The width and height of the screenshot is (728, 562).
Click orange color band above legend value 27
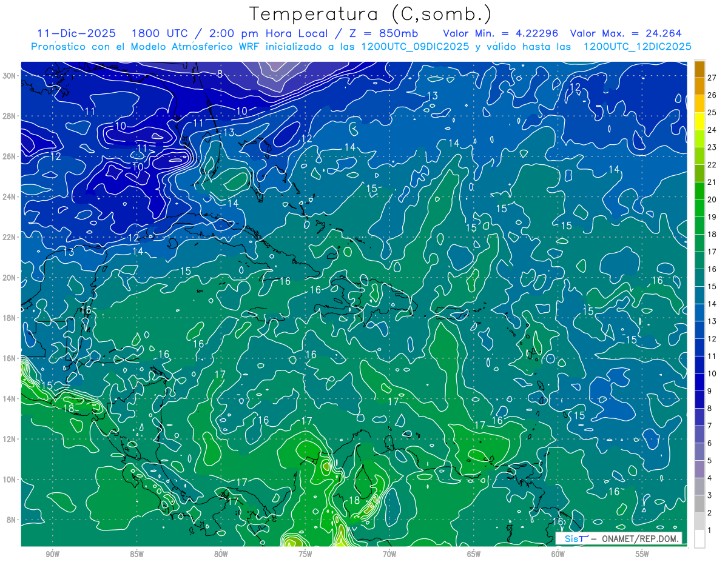pos(699,69)
